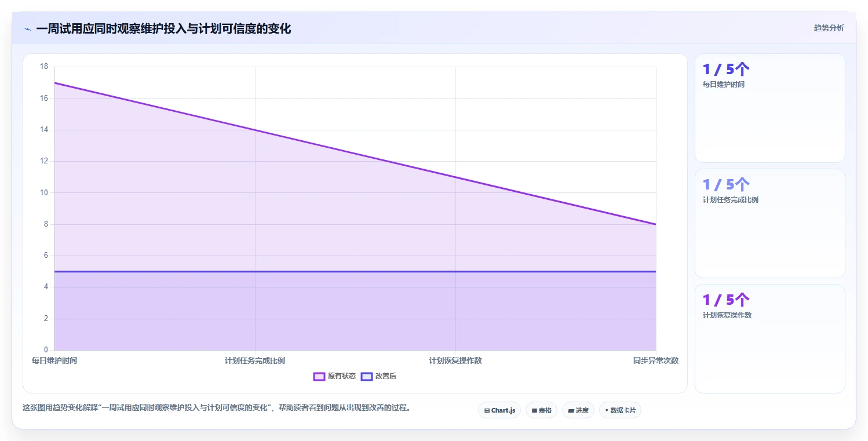Click the y-axis tick label 10

(44, 192)
